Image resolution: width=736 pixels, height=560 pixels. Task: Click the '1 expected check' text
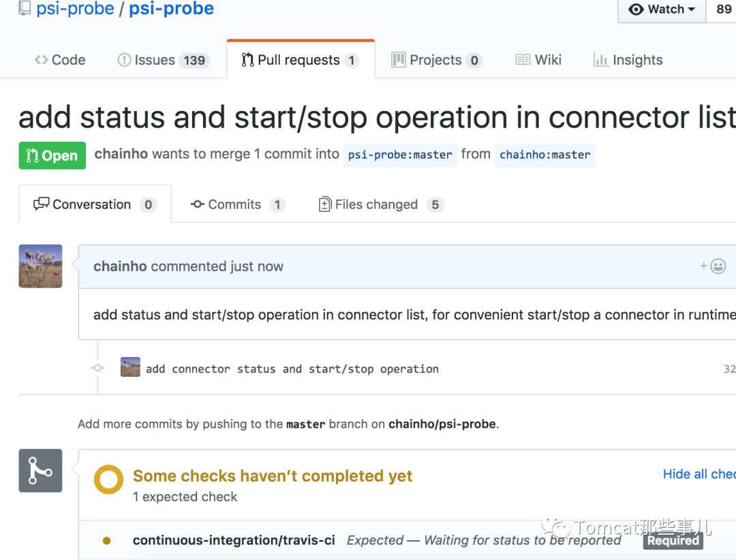point(185,497)
